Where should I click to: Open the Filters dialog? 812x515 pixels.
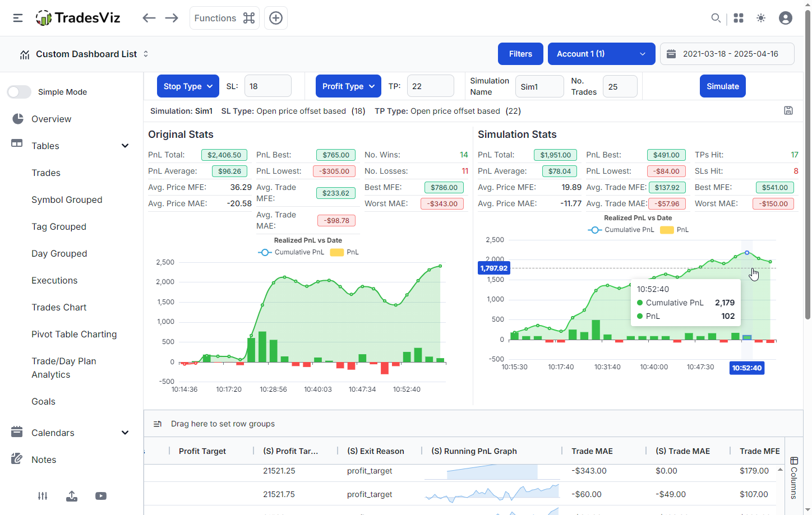pos(520,54)
